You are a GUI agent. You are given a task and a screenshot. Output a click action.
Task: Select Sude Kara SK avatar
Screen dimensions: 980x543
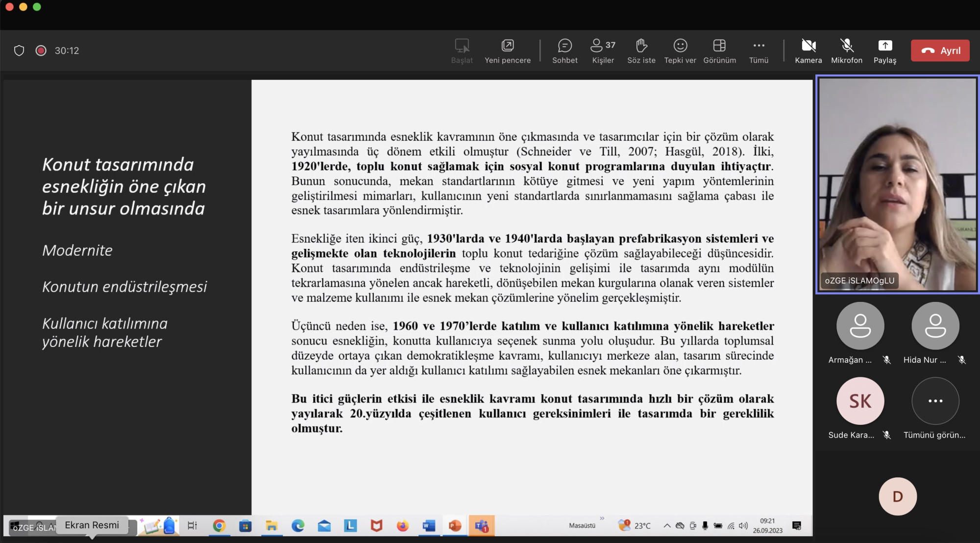tap(860, 401)
